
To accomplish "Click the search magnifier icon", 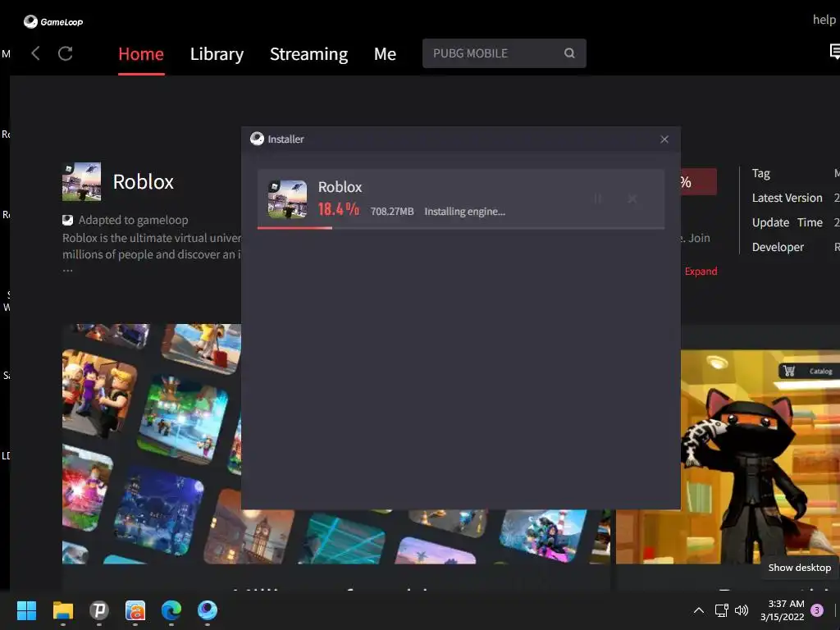I will point(569,53).
